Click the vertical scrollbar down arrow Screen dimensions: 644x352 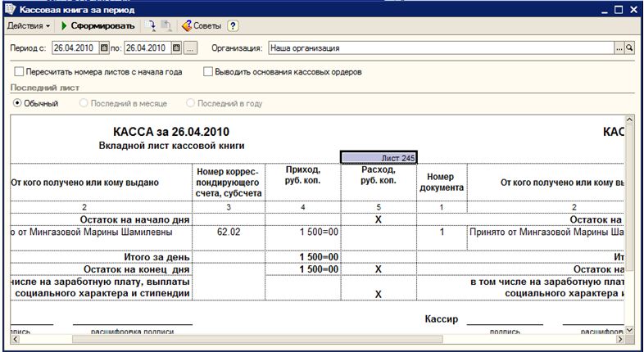628,330
